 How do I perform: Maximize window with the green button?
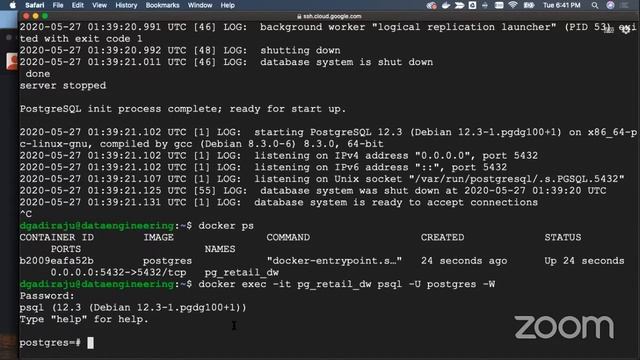pos(45,16)
